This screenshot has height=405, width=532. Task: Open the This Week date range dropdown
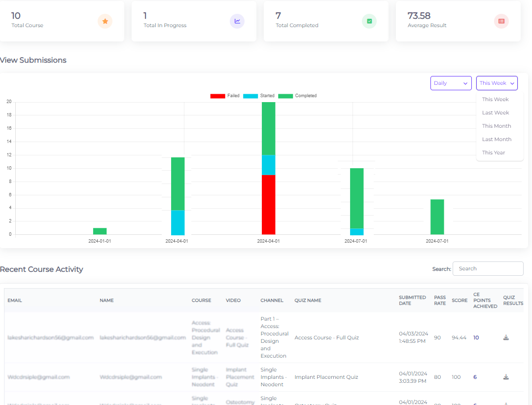497,83
